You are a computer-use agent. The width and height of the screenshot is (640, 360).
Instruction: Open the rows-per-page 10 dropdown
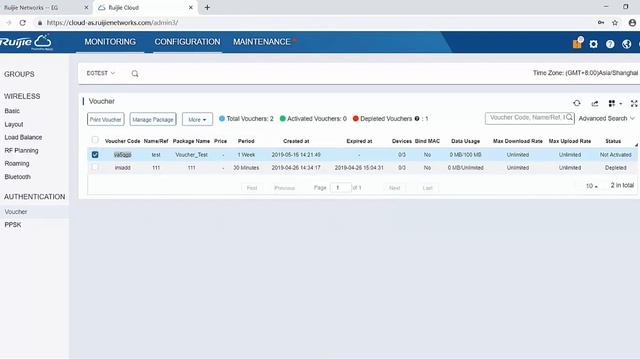click(592, 186)
